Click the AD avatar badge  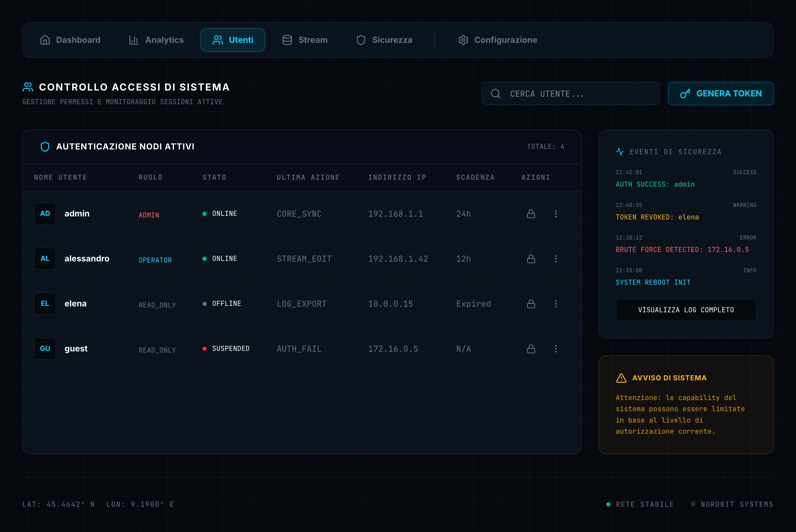click(x=45, y=214)
